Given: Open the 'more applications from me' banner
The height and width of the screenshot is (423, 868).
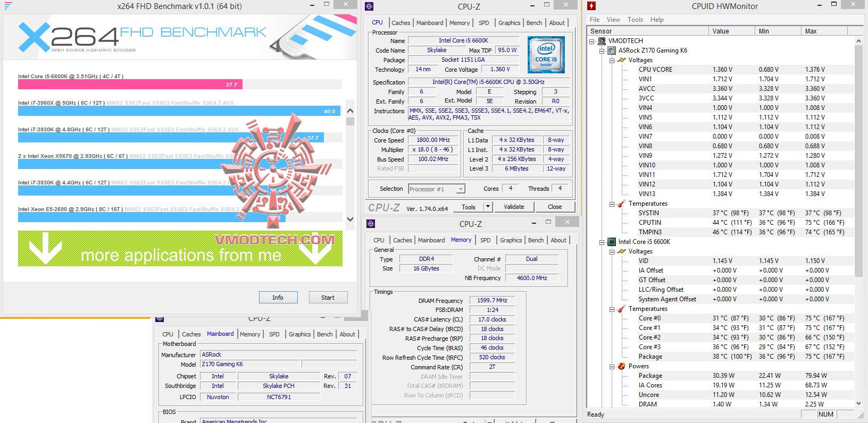Looking at the screenshot, I should click(x=180, y=249).
